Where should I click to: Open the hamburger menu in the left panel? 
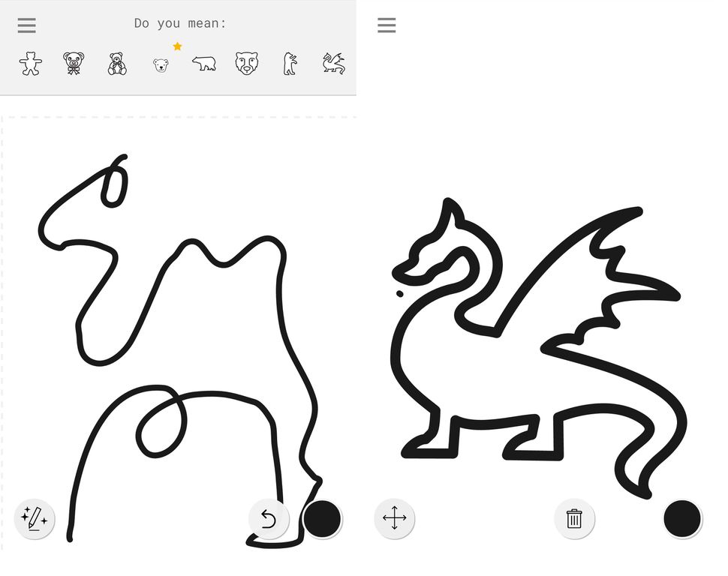pos(27,25)
